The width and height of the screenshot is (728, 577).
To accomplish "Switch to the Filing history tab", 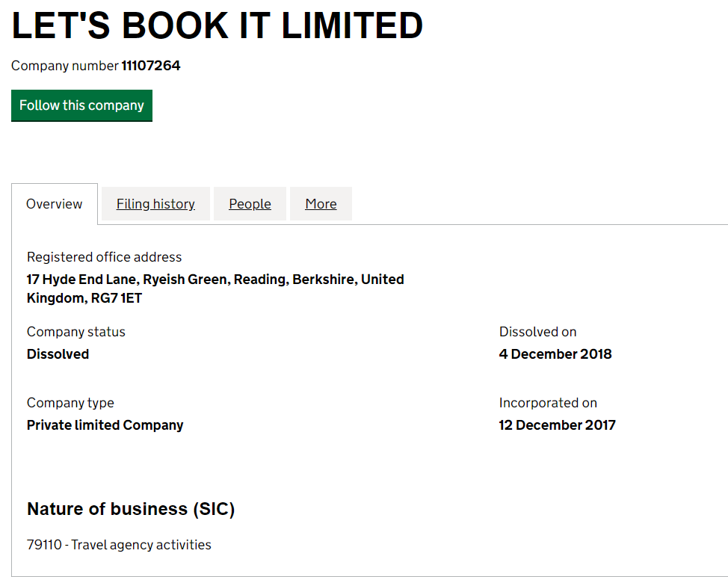I will tap(155, 204).
